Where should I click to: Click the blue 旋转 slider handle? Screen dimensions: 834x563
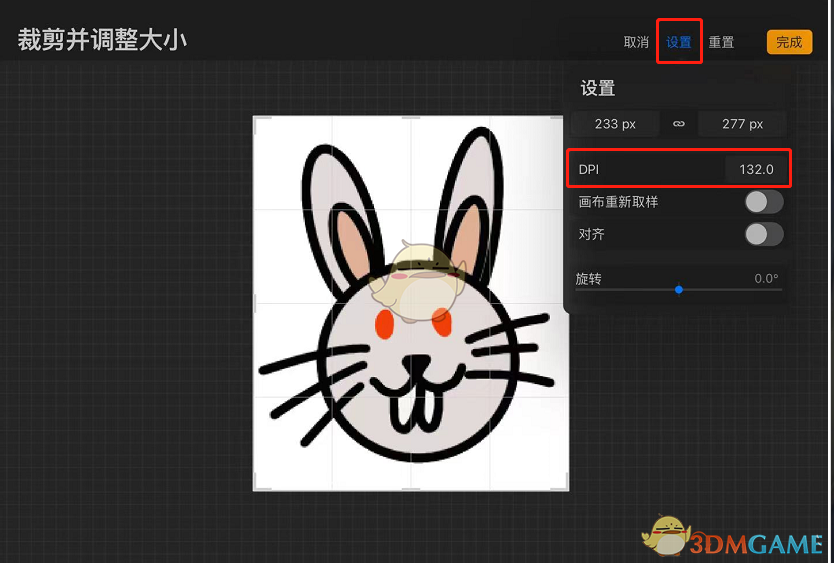[x=679, y=289]
